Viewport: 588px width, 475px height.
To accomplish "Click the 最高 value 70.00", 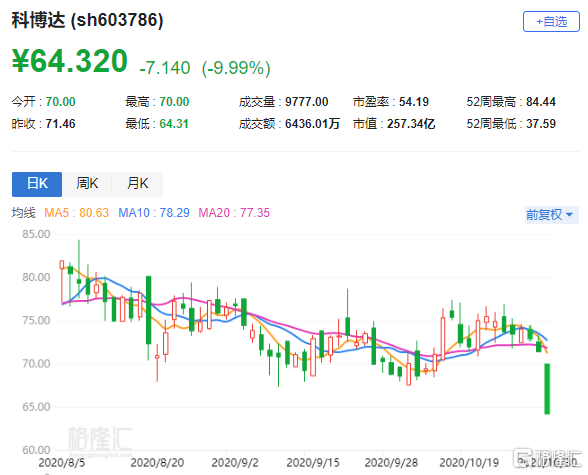I will click(174, 102).
